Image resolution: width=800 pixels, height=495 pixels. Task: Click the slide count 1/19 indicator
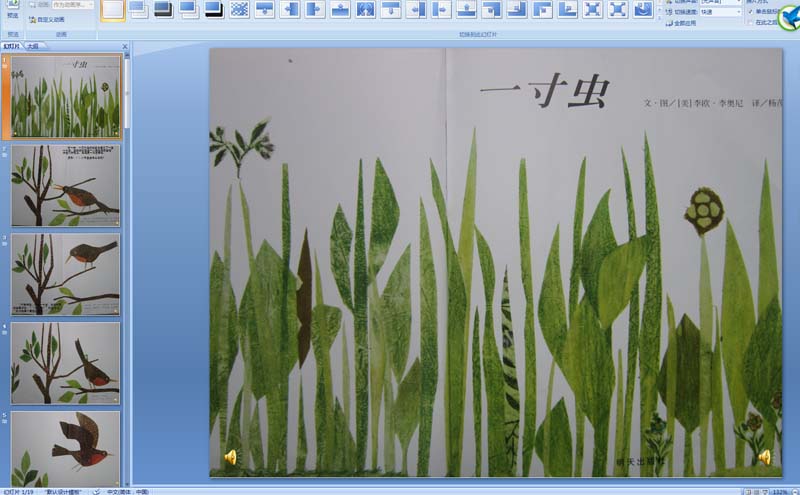tap(18, 492)
